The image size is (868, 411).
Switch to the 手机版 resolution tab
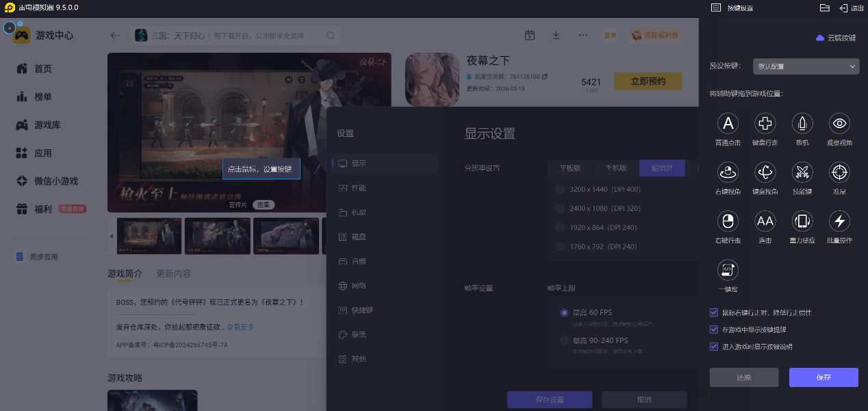[x=615, y=169]
